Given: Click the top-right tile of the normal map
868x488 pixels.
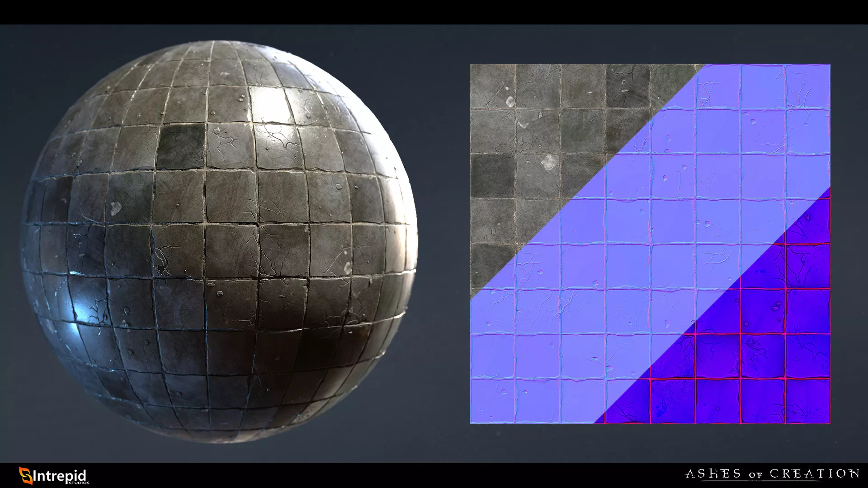Looking at the screenshot, I should click(807, 86).
